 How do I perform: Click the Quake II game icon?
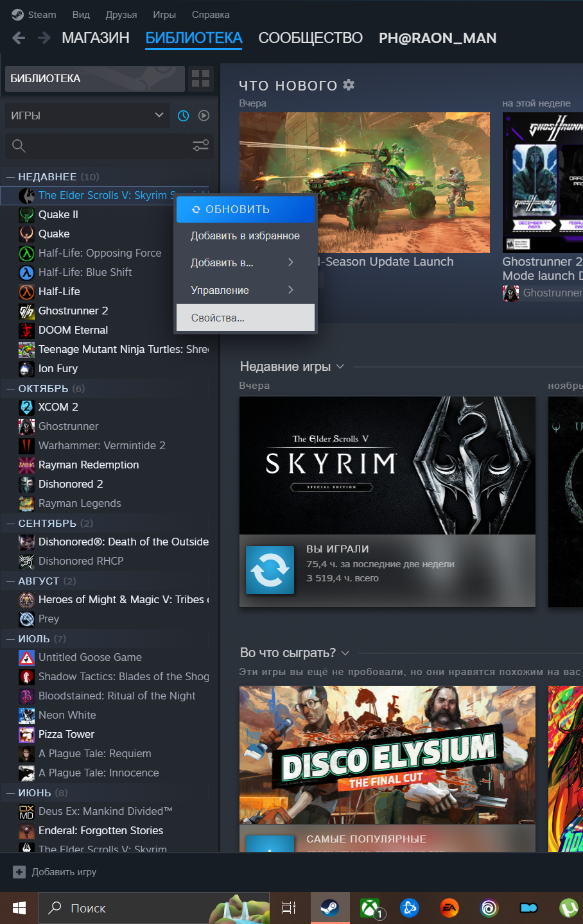(x=26, y=214)
